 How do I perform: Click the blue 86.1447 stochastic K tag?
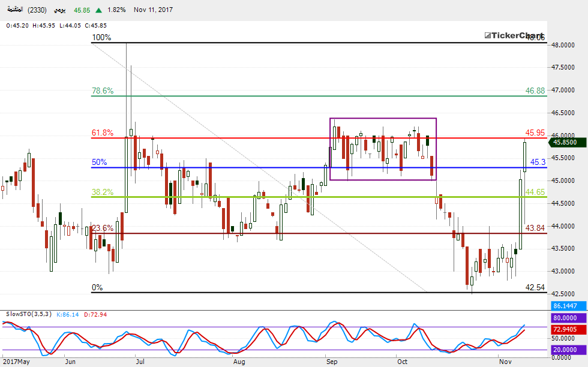pyautogui.click(x=567, y=305)
